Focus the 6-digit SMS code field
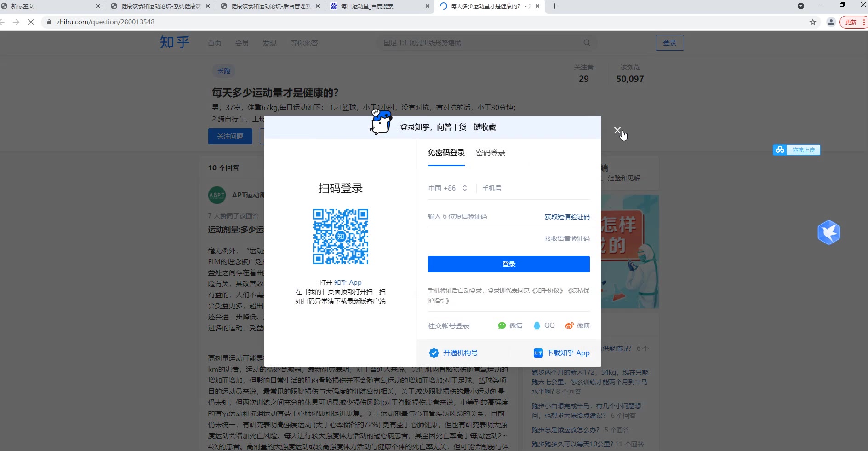 483,216
